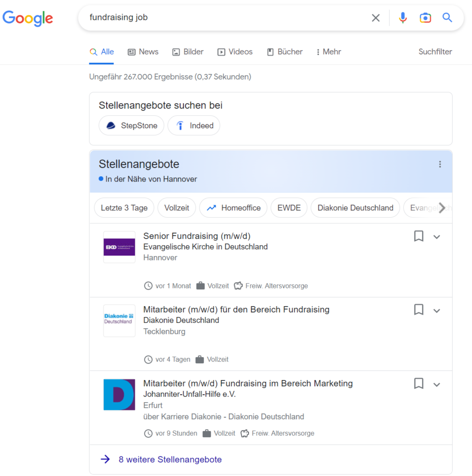Focus the search box with 'fundraising job'
Screen dimensions: 472x476
point(225,18)
